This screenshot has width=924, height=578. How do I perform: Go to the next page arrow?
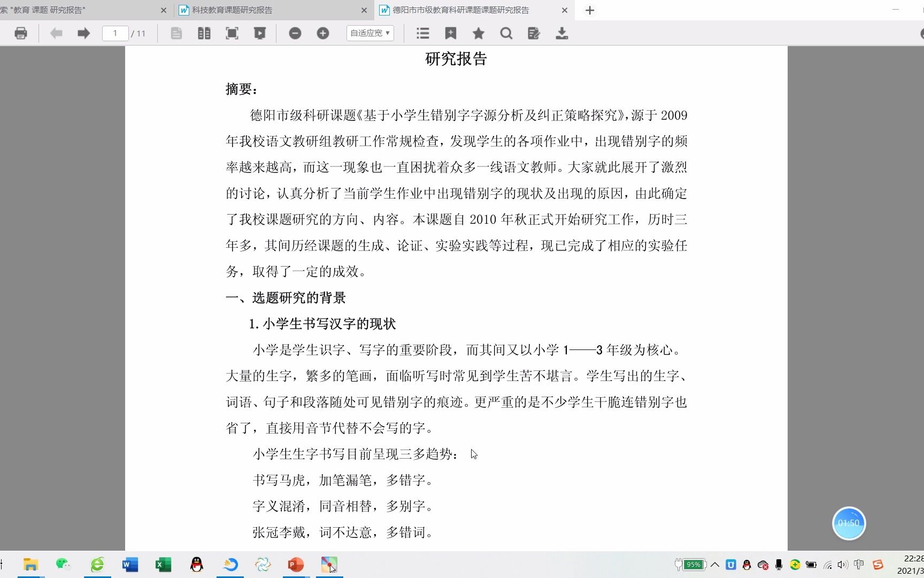(x=83, y=33)
